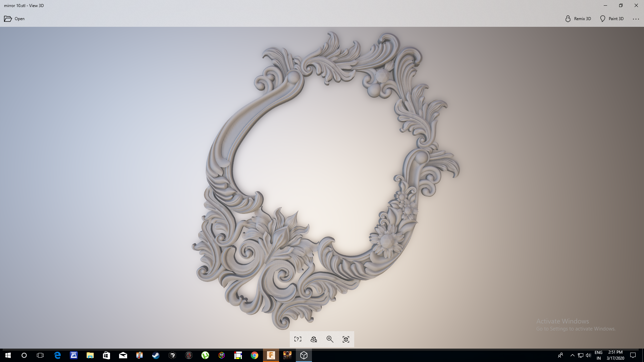Open the three-dot more options menu
This screenshot has height=362, width=644.
[636, 19]
